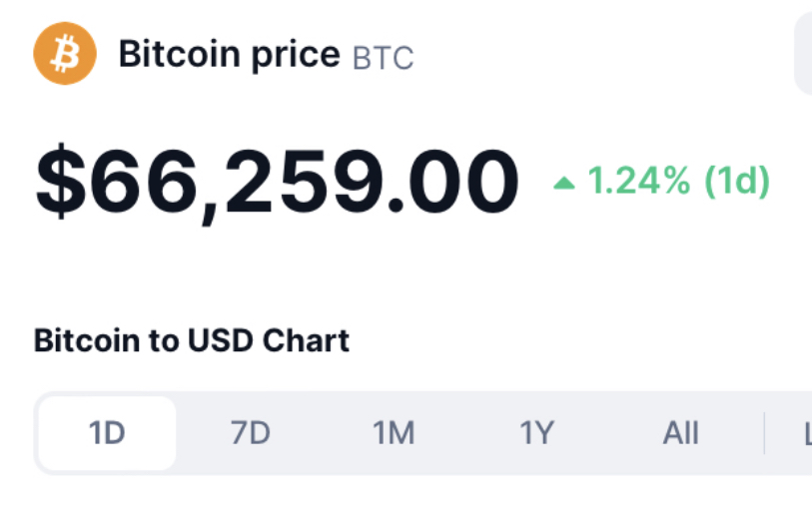Select the 1D chart range tab
Screen dimensions: 812x524
(107, 433)
